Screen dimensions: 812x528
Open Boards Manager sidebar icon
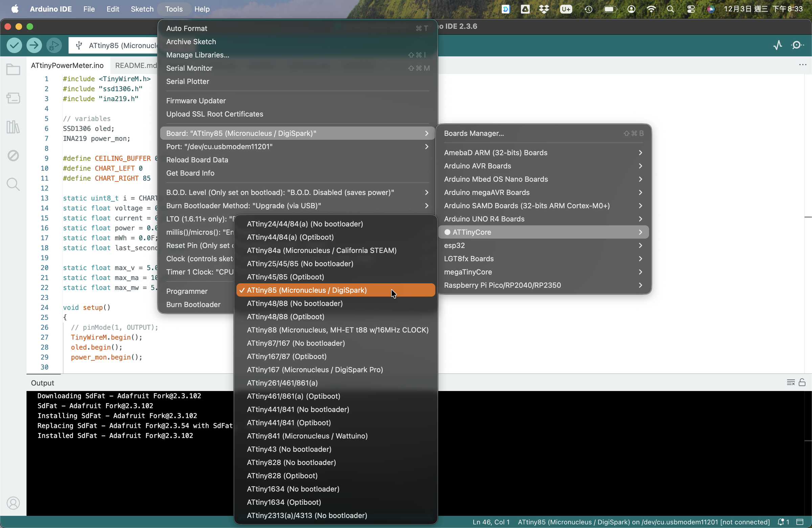pos(13,98)
